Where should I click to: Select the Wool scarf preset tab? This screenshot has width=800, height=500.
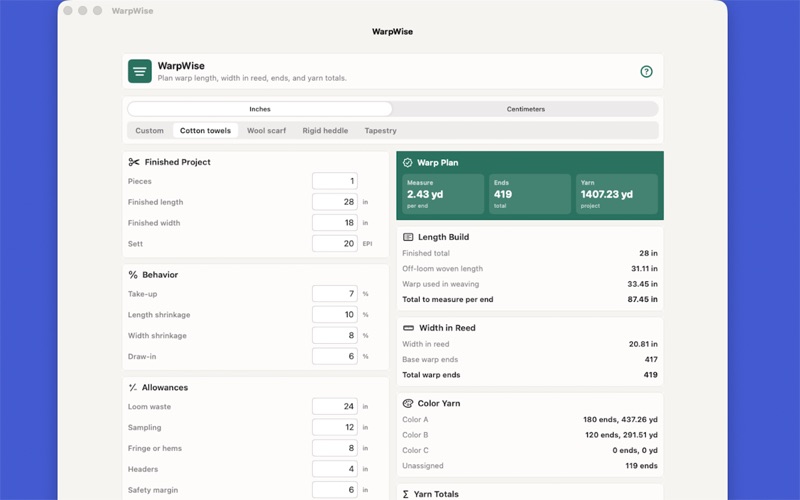pyautogui.click(x=266, y=131)
